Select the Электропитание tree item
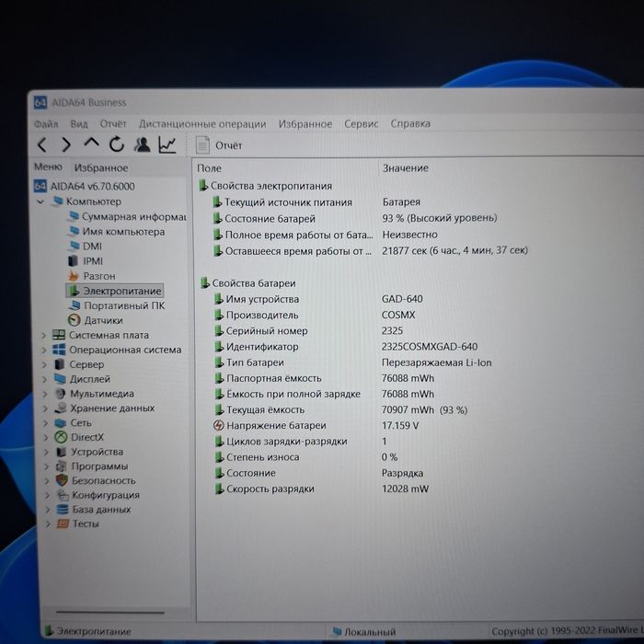This screenshot has width=644, height=644. [115, 291]
